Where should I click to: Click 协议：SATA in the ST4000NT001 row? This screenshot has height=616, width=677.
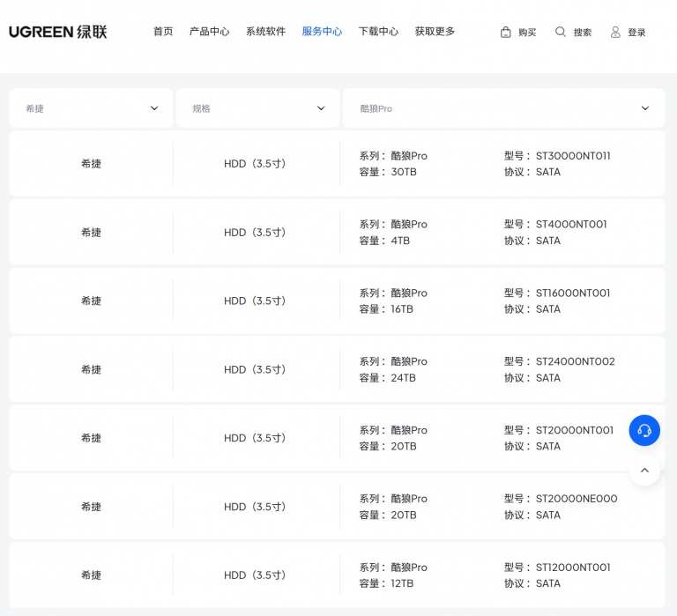[532, 241]
